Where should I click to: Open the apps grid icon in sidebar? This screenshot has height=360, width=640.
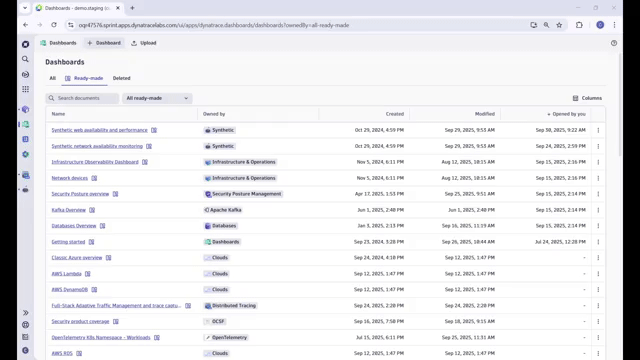tap(25, 89)
